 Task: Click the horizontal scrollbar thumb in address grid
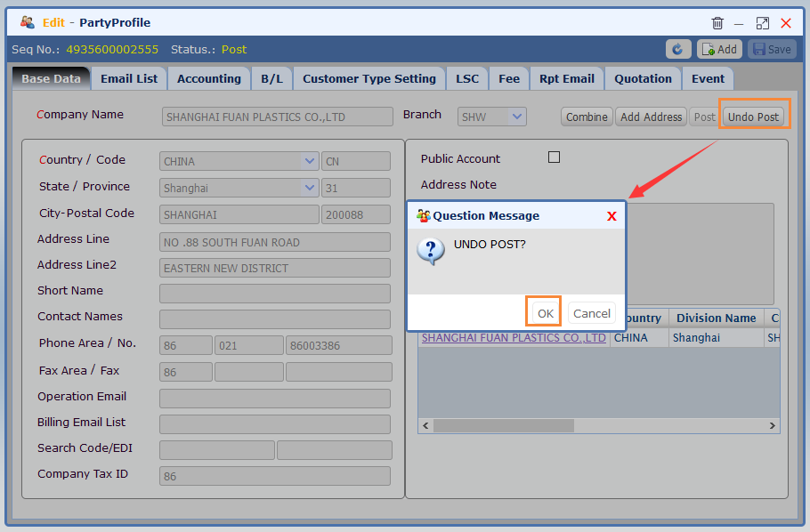click(x=504, y=425)
